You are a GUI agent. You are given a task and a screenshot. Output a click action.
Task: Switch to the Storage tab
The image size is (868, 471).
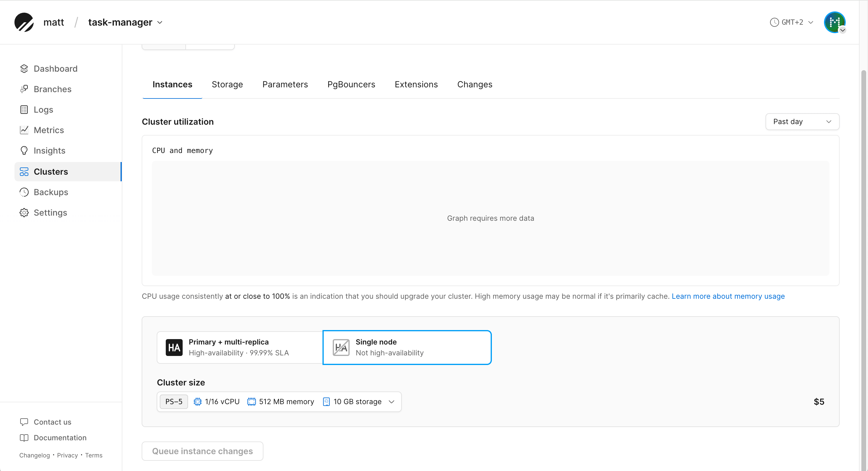[x=227, y=85]
